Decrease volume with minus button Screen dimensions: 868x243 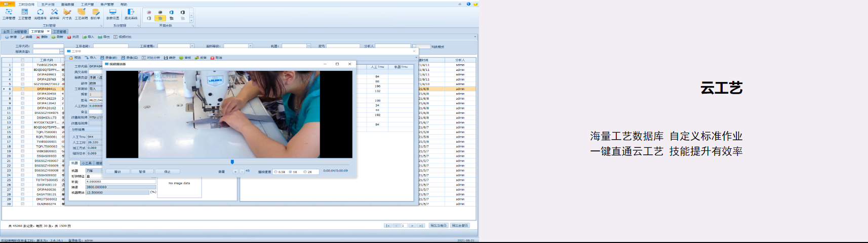(x=242, y=172)
